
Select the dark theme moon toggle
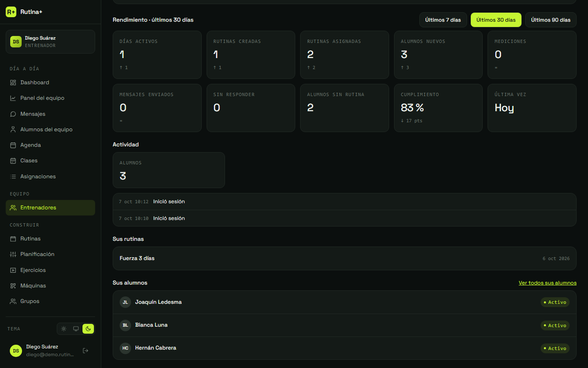tap(88, 329)
